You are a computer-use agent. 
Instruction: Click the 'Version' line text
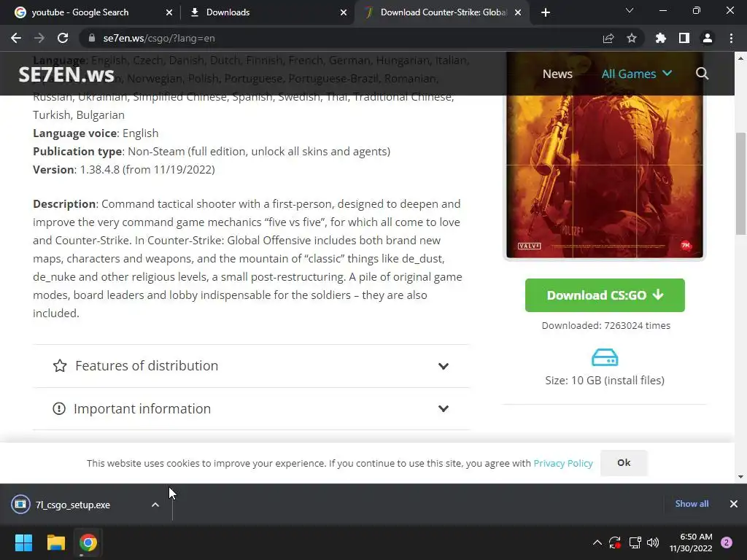[x=124, y=170]
